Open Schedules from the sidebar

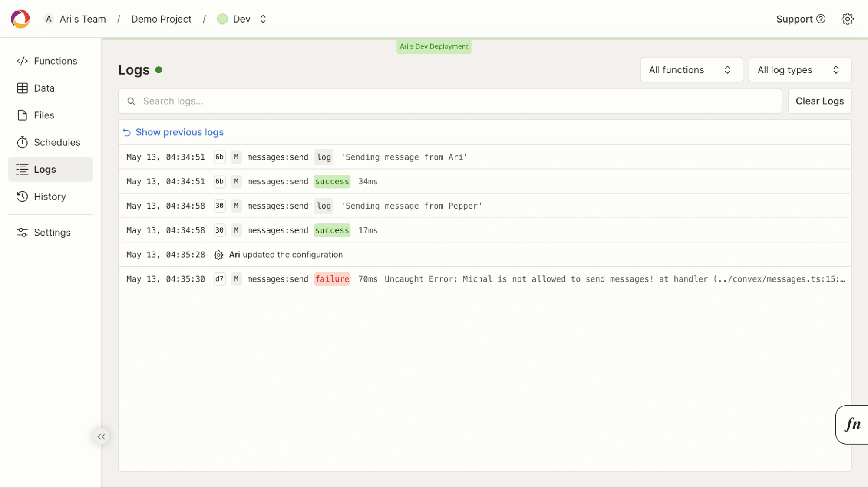22,142
